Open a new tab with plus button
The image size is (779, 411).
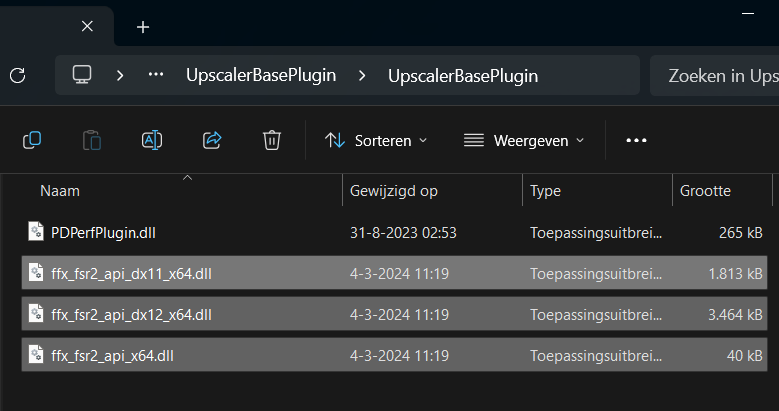click(x=142, y=27)
